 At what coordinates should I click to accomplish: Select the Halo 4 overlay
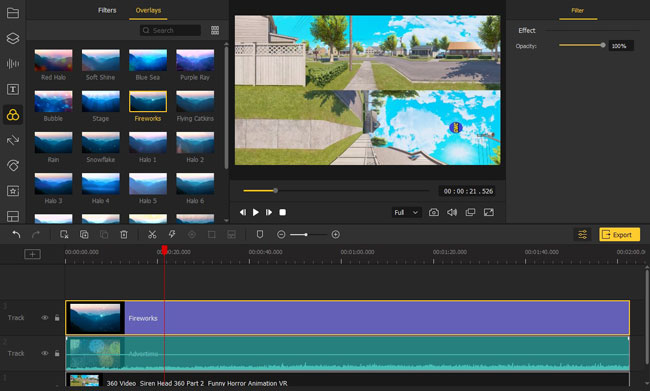point(101,184)
